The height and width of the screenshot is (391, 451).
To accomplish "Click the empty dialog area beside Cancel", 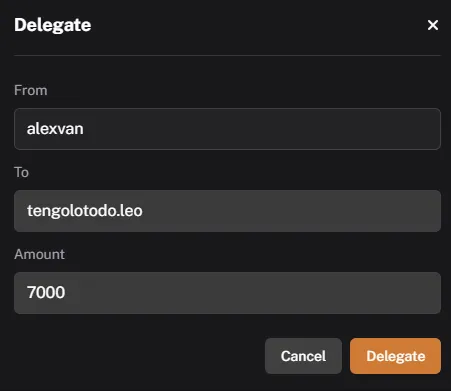I will [139, 356].
